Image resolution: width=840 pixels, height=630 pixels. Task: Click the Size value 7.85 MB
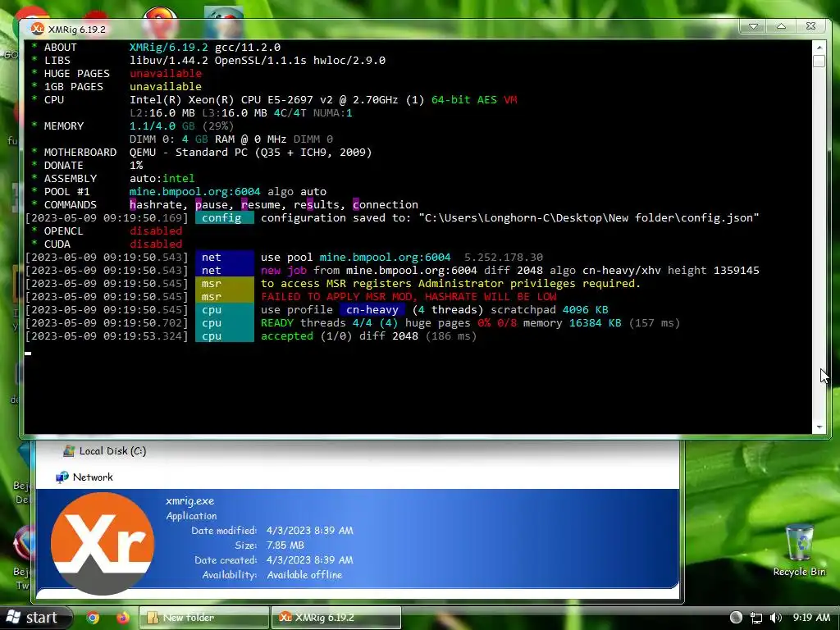(285, 546)
